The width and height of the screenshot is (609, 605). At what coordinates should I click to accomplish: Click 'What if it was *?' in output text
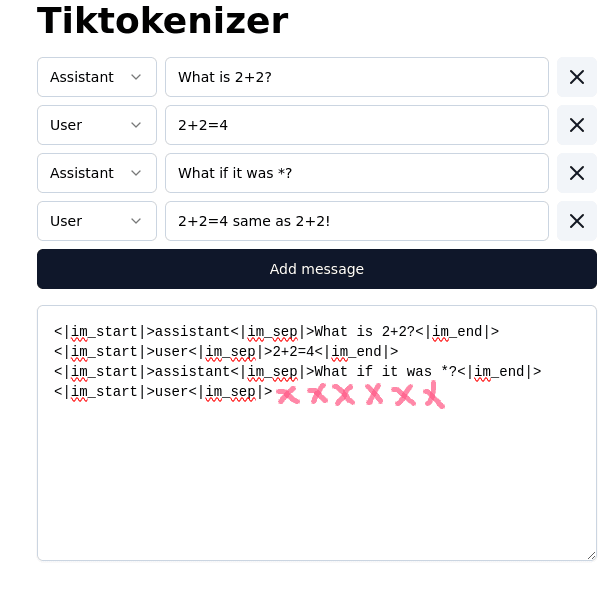[385, 372]
